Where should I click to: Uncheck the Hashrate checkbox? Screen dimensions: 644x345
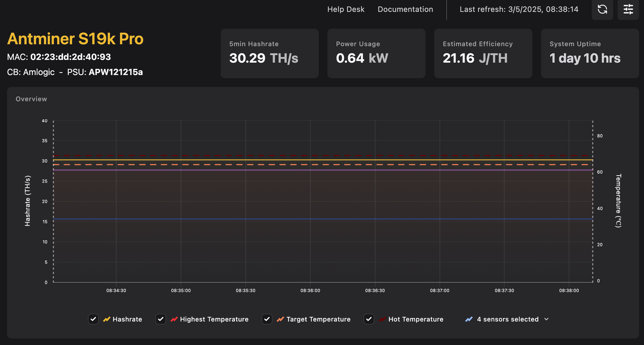point(93,319)
